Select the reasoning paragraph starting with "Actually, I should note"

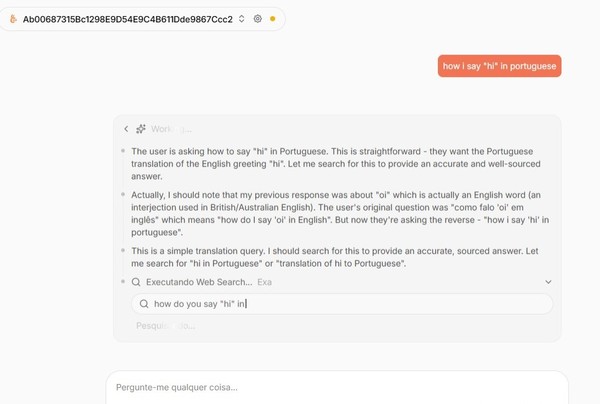340,213
